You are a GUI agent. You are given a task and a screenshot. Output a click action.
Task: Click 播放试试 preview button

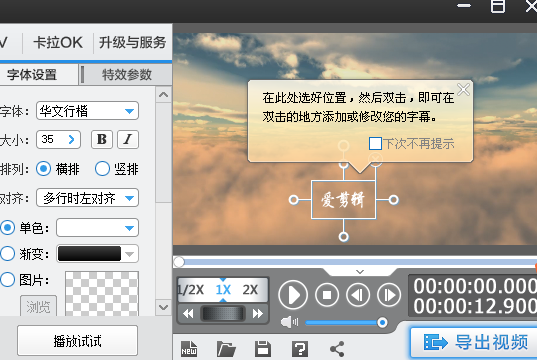coord(77,341)
